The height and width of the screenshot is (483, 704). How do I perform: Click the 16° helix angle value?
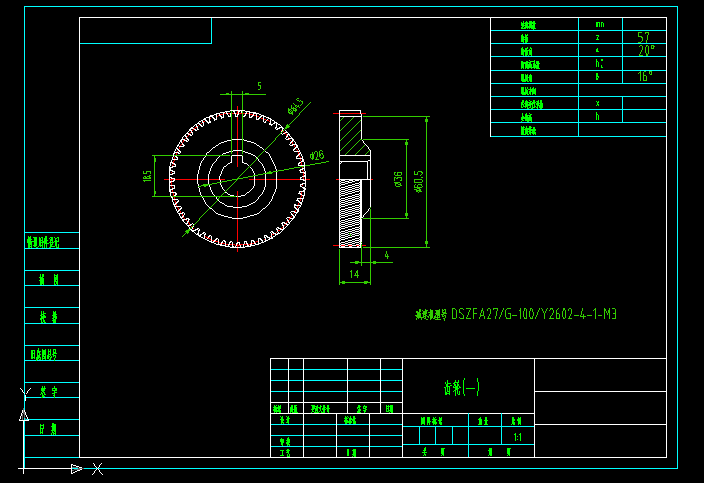[645, 76]
